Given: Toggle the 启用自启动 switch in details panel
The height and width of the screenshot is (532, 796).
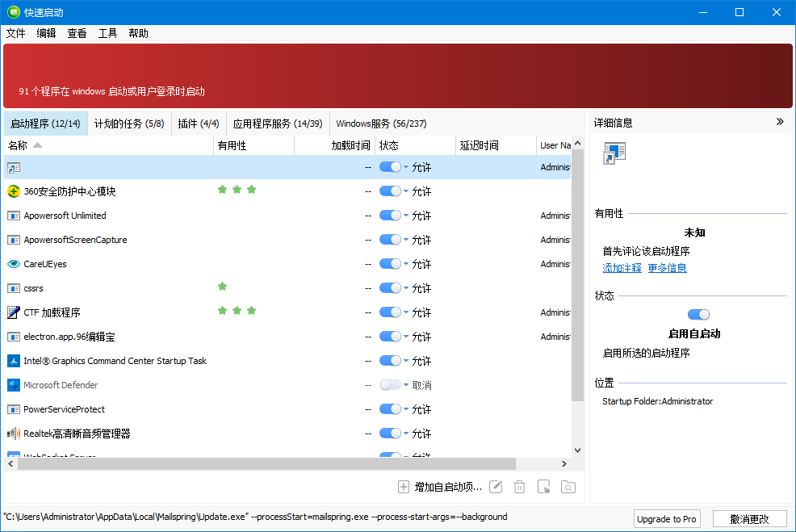Looking at the screenshot, I should [x=698, y=315].
